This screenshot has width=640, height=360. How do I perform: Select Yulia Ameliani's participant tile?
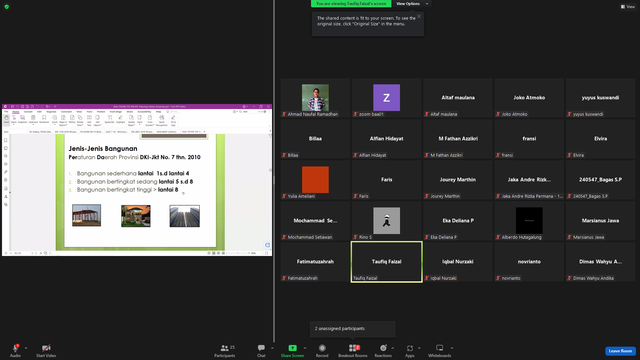point(315,180)
